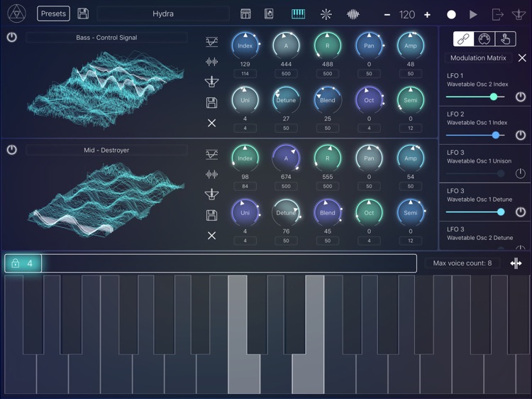The height and width of the screenshot is (399, 532).
Task: Click the keyboard range scroll bar
Action: [211, 263]
